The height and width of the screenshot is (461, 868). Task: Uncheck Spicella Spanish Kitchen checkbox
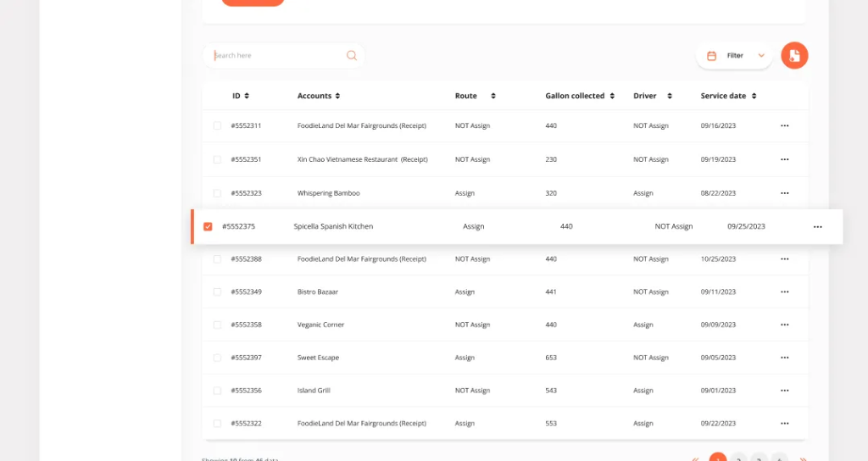coord(208,226)
